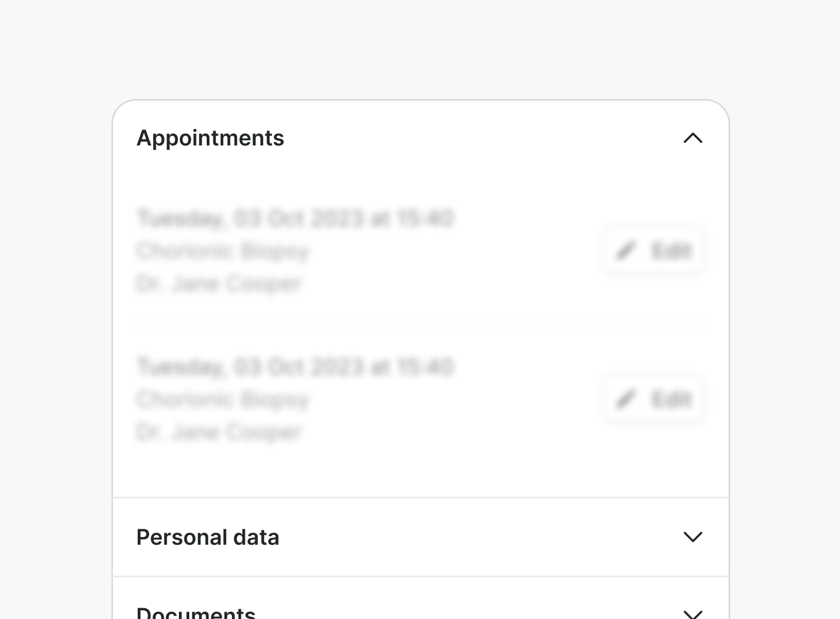Expand the Personal data section chevron
Viewport: 840px width, 619px height.
coord(693,536)
